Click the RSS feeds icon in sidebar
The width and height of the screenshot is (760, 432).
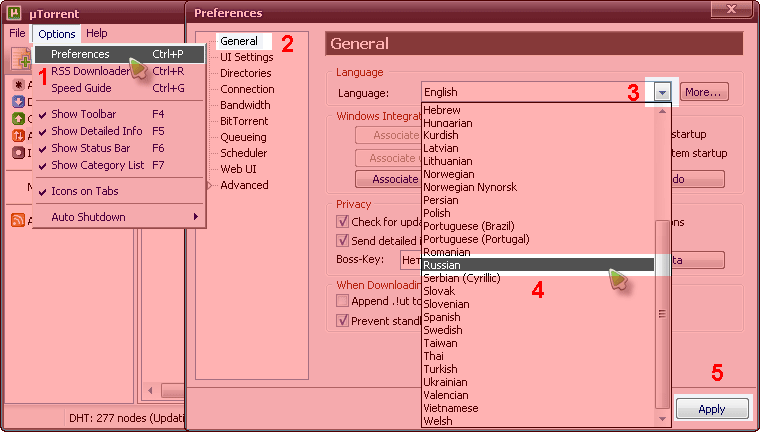[18, 221]
